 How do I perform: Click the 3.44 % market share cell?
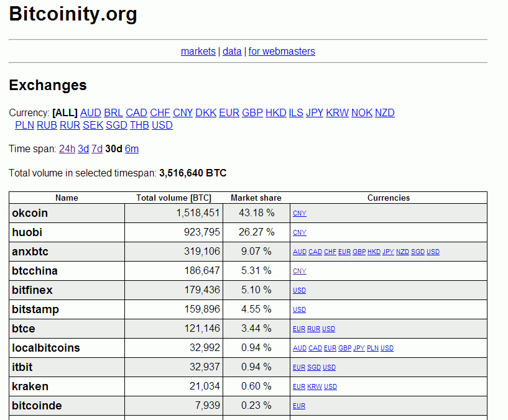(256, 328)
